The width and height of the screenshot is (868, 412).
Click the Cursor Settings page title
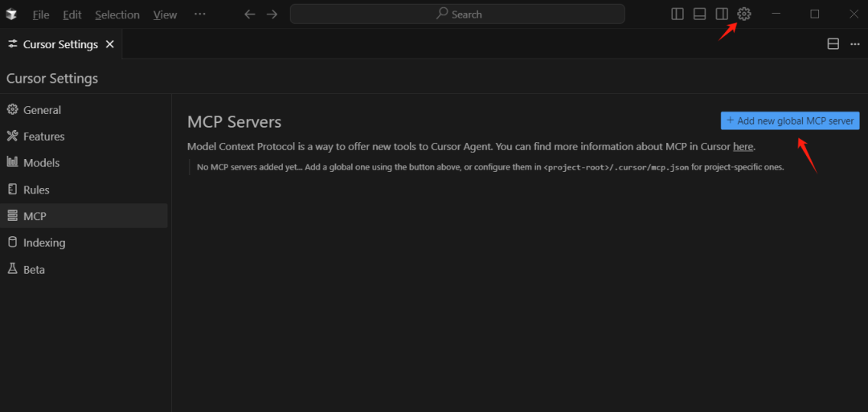click(52, 79)
